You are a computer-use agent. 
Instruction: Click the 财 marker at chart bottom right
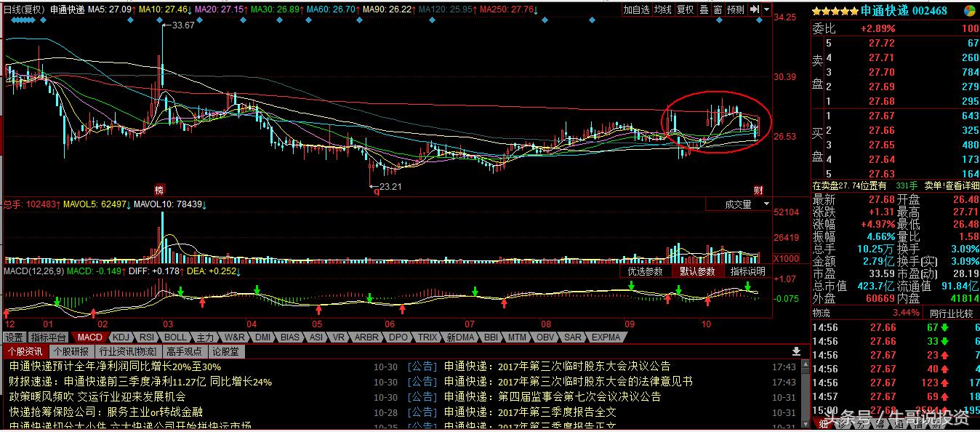758,189
